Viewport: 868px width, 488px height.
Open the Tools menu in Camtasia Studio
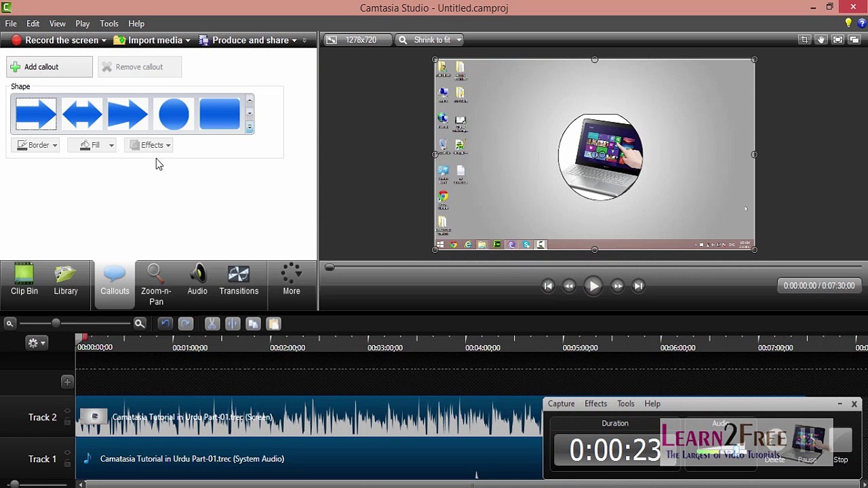[109, 24]
